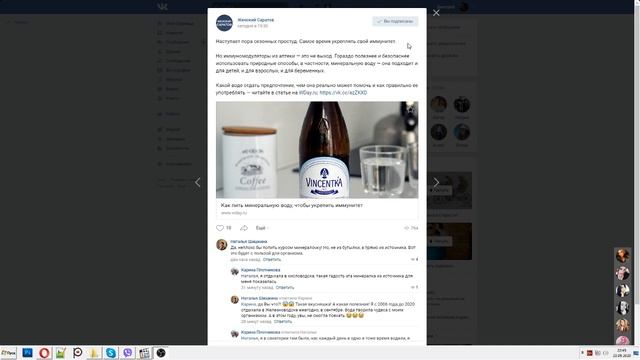The image size is (640, 360).
Task: Open the first comment's author avatar
Action: coord(222,244)
